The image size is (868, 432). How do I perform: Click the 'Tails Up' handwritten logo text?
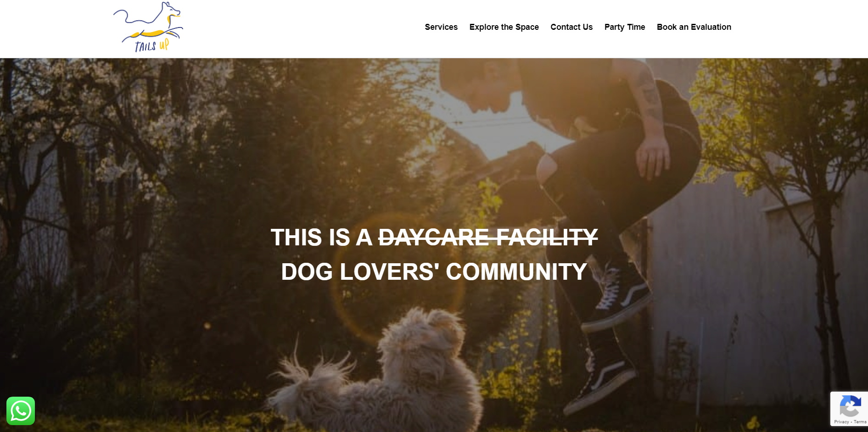(151, 45)
